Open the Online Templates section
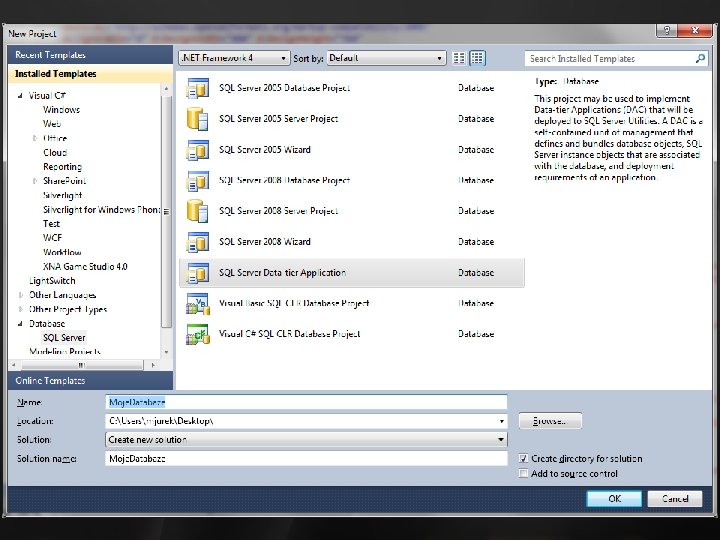720x540 pixels. click(90, 380)
